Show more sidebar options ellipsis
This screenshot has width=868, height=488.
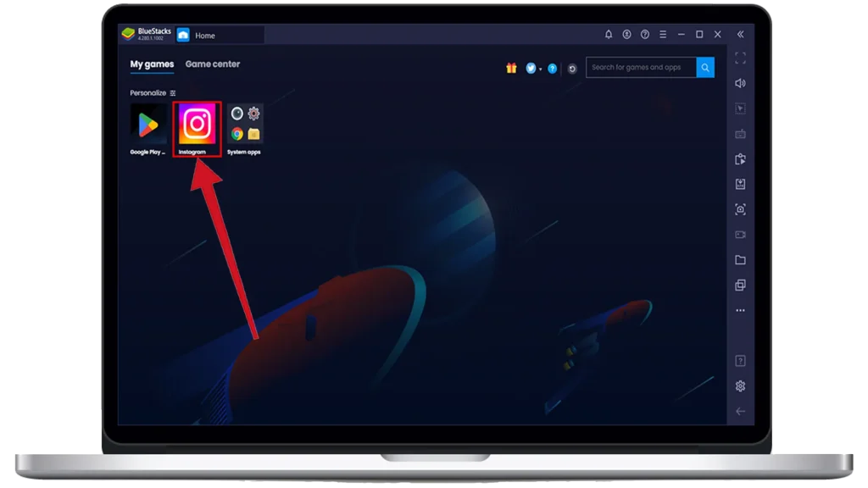[740, 310]
